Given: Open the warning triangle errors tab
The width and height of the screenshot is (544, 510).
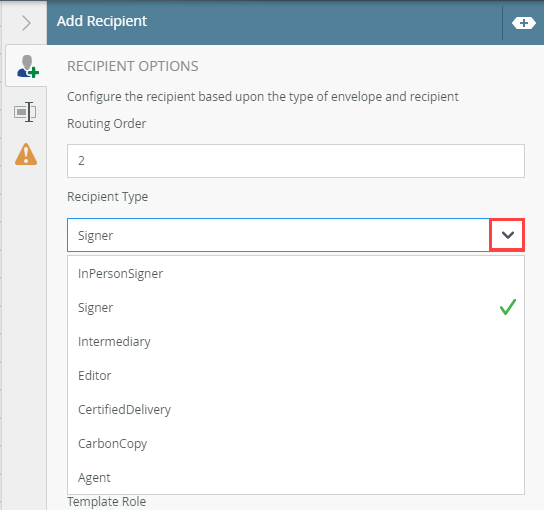Looking at the screenshot, I should pyautogui.click(x=26, y=154).
